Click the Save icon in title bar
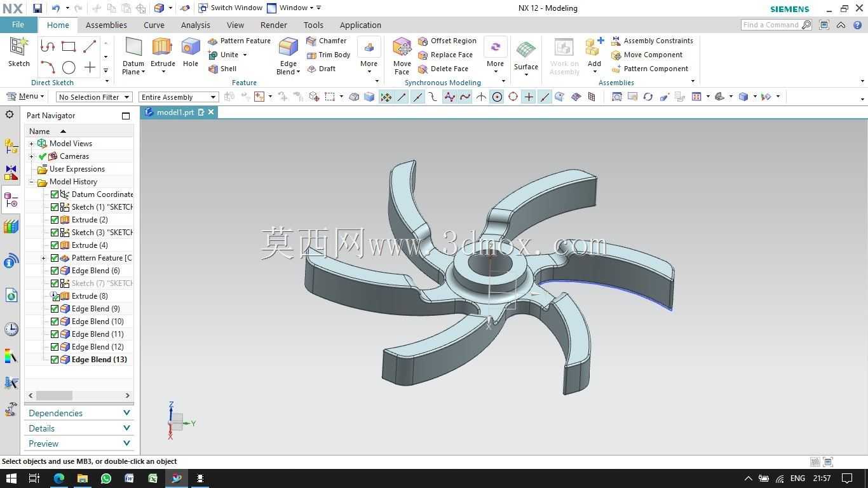Viewport: 868px width, 488px height. [37, 8]
